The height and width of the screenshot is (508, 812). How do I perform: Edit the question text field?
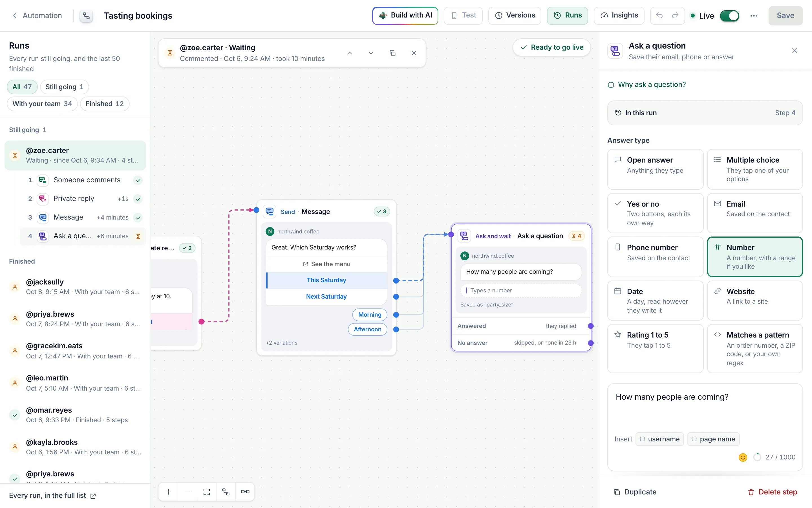(705, 408)
